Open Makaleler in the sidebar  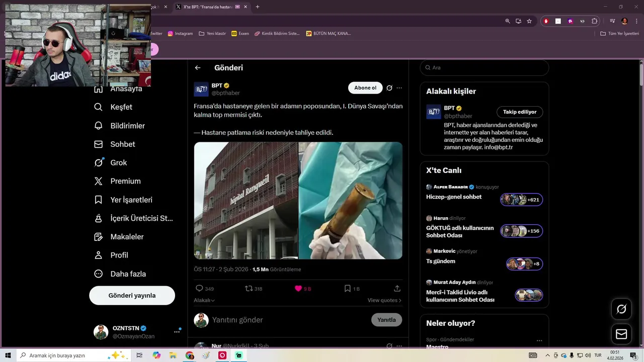(119, 237)
